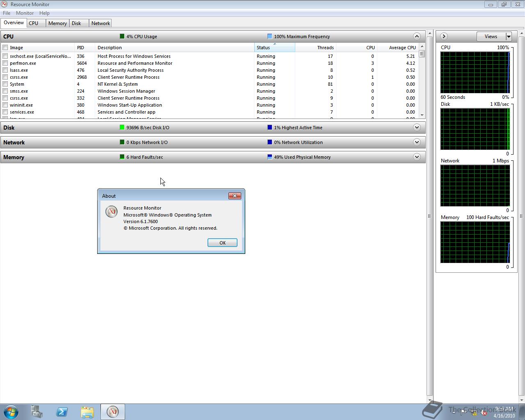Click the CPU usage graph
Image resolution: width=525 pixels, height=420 pixels.
475,73
